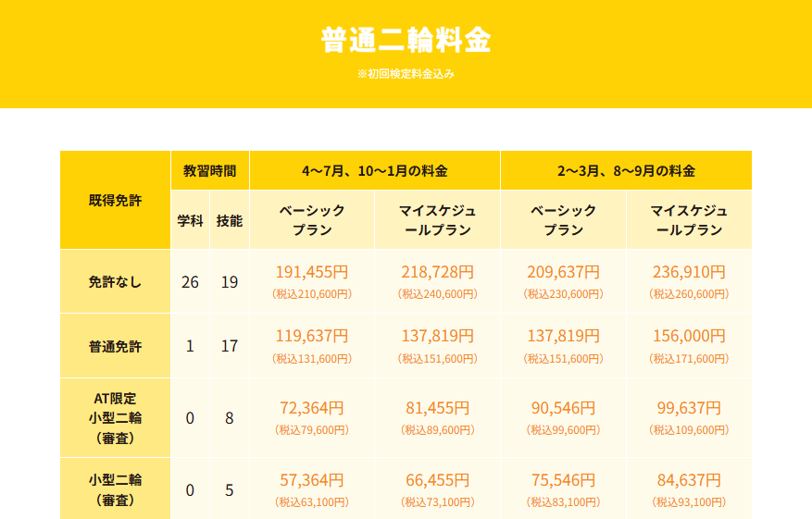Image resolution: width=812 pixels, height=519 pixels.
Task: Click the 免許なし row label
Action: [x=115, y=282]
